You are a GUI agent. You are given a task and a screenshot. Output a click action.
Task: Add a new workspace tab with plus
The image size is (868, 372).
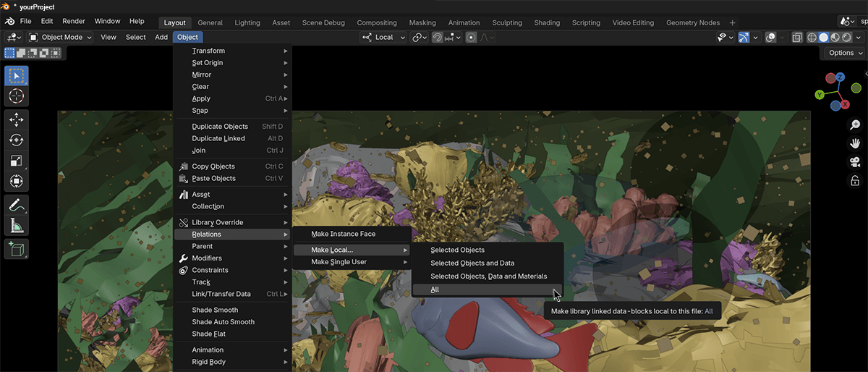click(732, 22)
